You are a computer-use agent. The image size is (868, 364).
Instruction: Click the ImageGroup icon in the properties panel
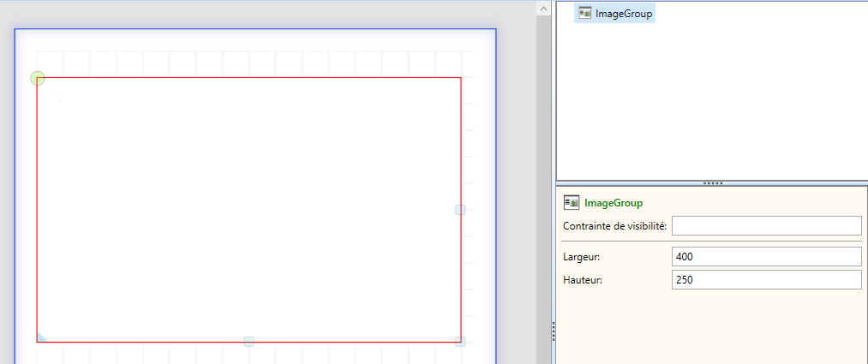tap(572, 203)
